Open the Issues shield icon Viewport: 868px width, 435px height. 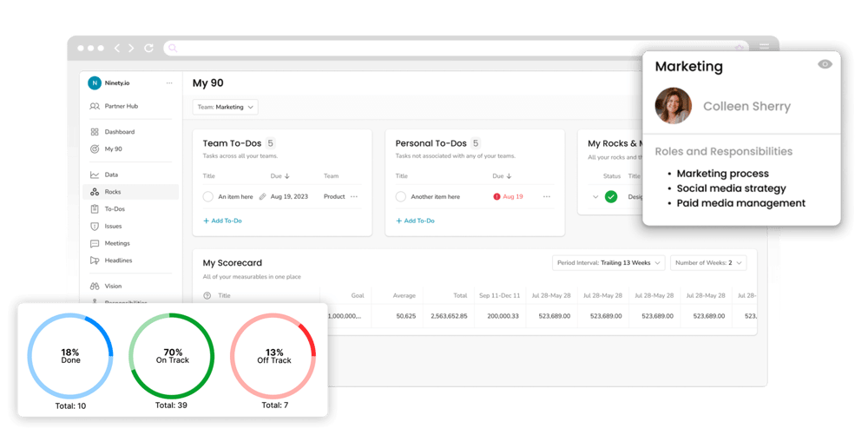[94, 226]
